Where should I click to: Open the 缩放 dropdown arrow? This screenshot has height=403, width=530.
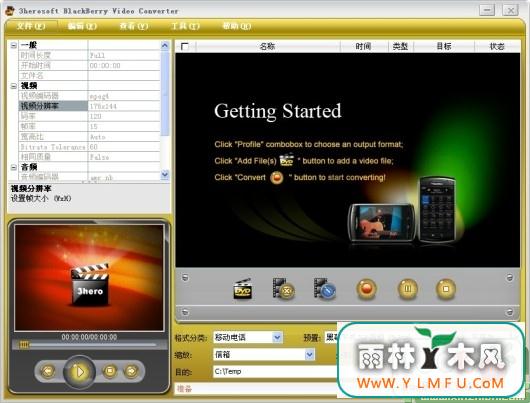pyautogui.click(x=310, y=354)
